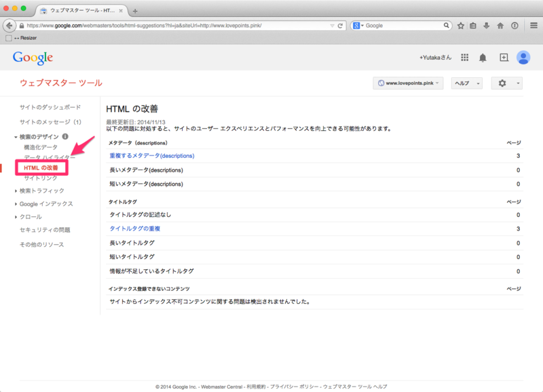
Task: Click the 長いタイトルタグ row text
Action: (x=132, y=243)
